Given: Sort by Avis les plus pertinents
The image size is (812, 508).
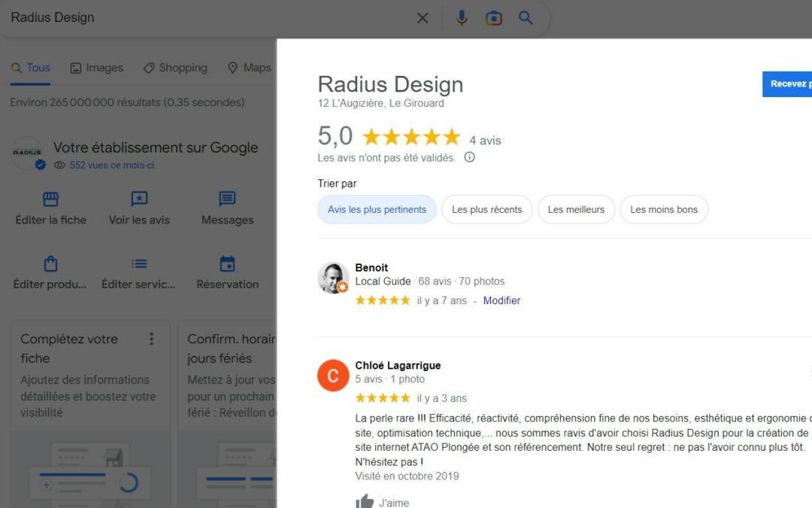Looking at the screenshot, I should tap(377, 209).
